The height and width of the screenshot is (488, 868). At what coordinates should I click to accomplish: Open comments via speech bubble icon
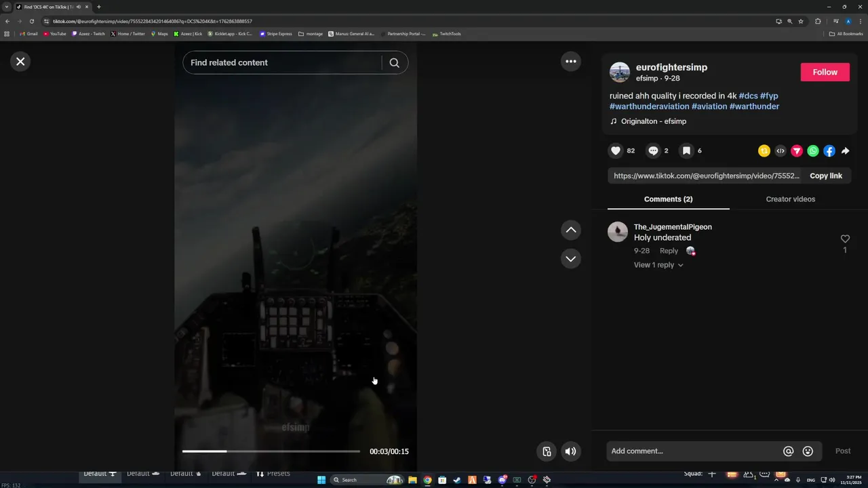tap(653, 151)
